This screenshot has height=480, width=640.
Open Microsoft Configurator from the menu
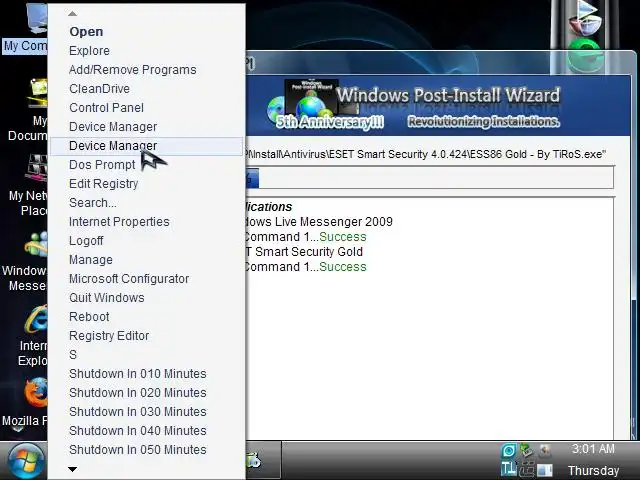(129, 279)
